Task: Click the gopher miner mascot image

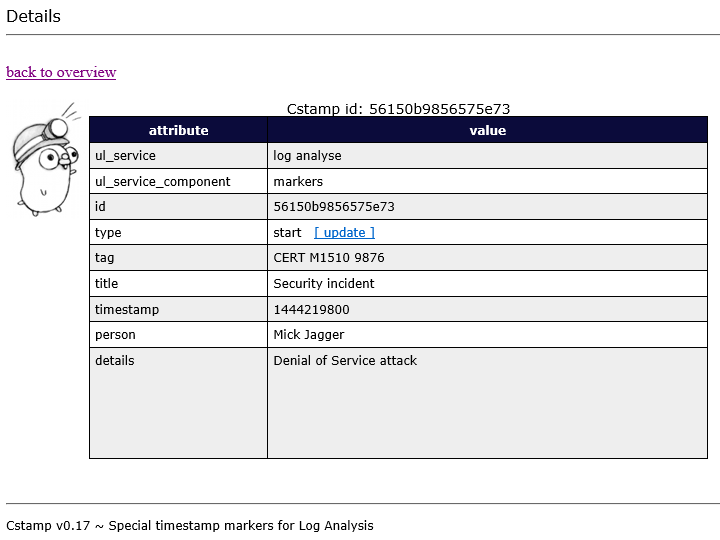Action: point(45,159)
